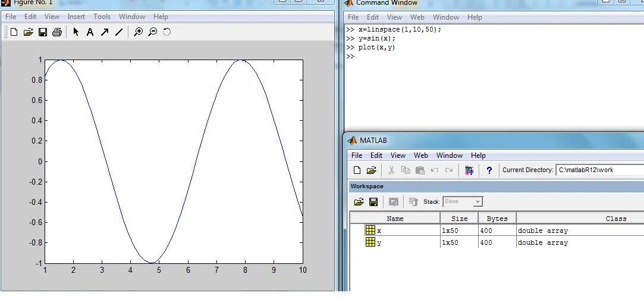644x299 pixels.
Task: Click Cut scissors icon in MATLAB toolbar
Action: 391,170
